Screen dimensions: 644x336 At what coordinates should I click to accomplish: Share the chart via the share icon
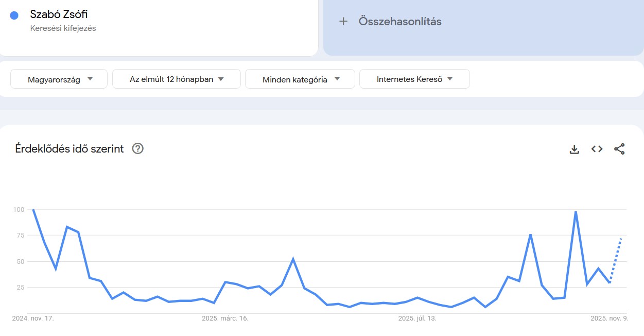pos(619,148)
